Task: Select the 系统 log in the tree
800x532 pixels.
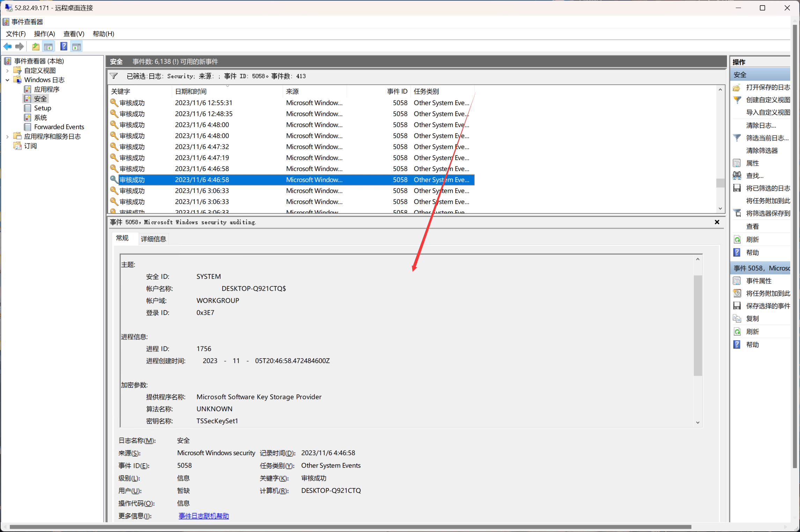Action: [40, 118]
